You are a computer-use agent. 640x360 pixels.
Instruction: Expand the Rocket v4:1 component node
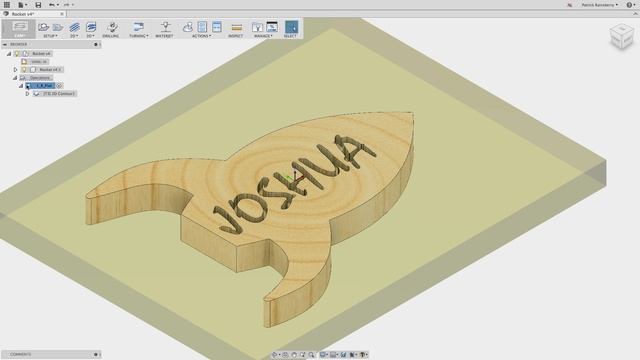(16, 70)
